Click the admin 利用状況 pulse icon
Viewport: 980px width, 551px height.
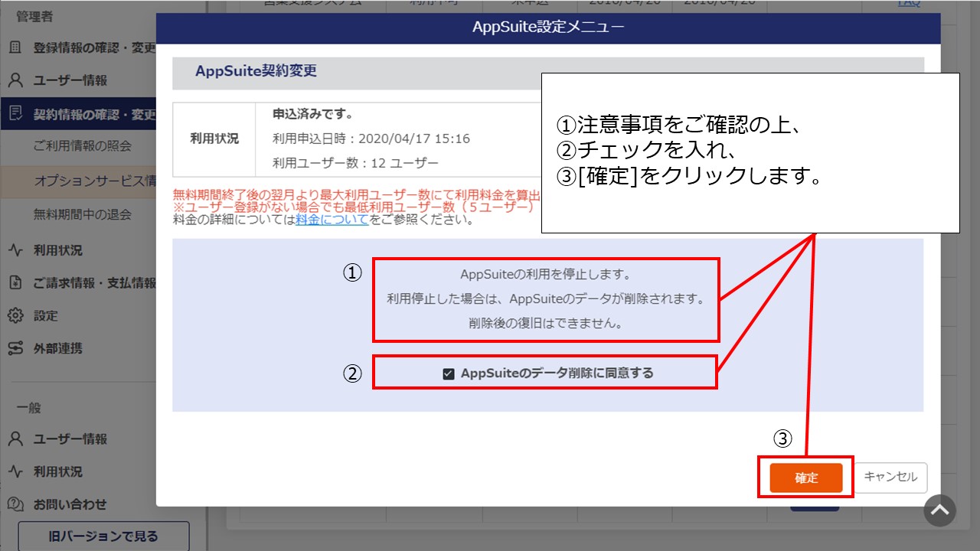pyautogui.click(x=15, y=250)
